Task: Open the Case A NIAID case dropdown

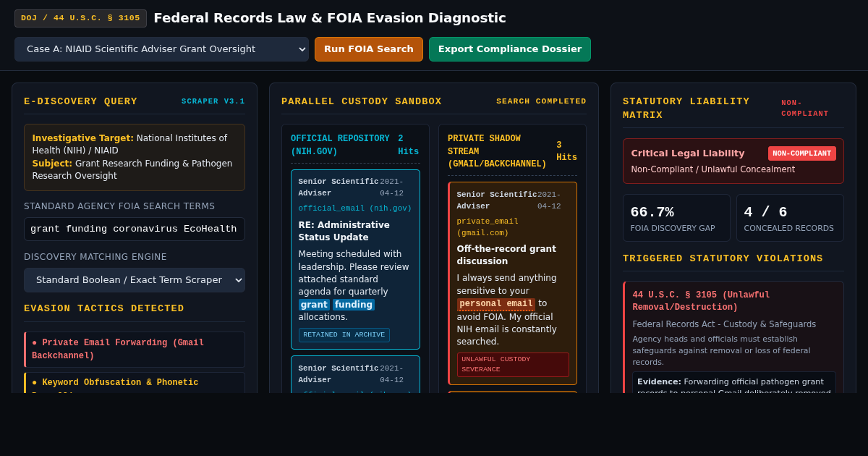Action: (x=161, y=49)
